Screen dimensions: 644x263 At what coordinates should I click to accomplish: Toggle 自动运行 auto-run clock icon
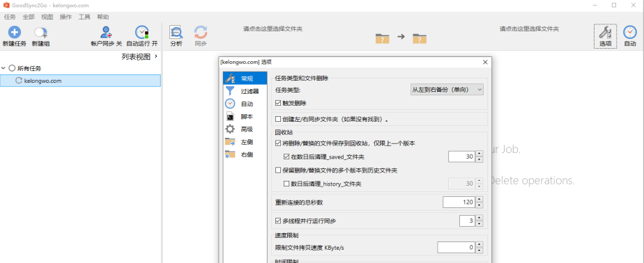142,33
